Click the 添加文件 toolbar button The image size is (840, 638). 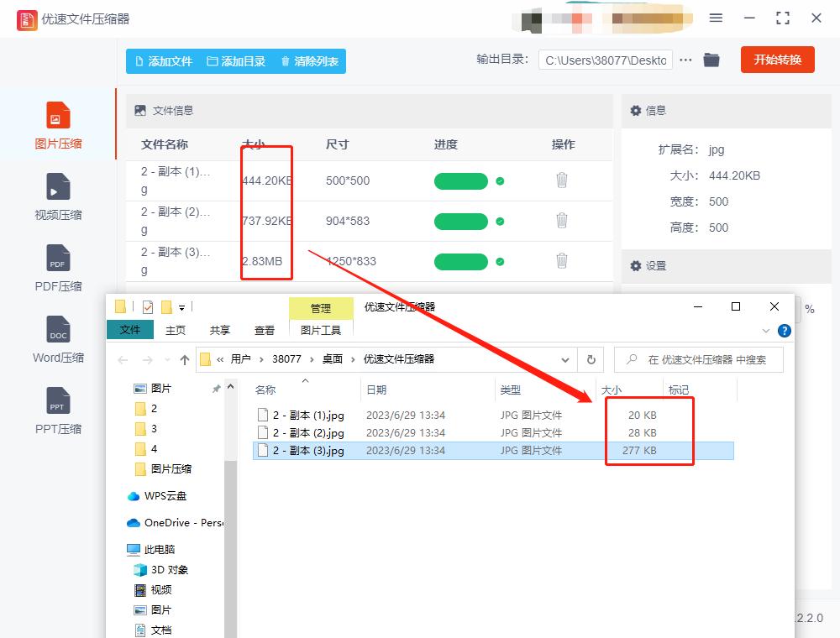162,60
